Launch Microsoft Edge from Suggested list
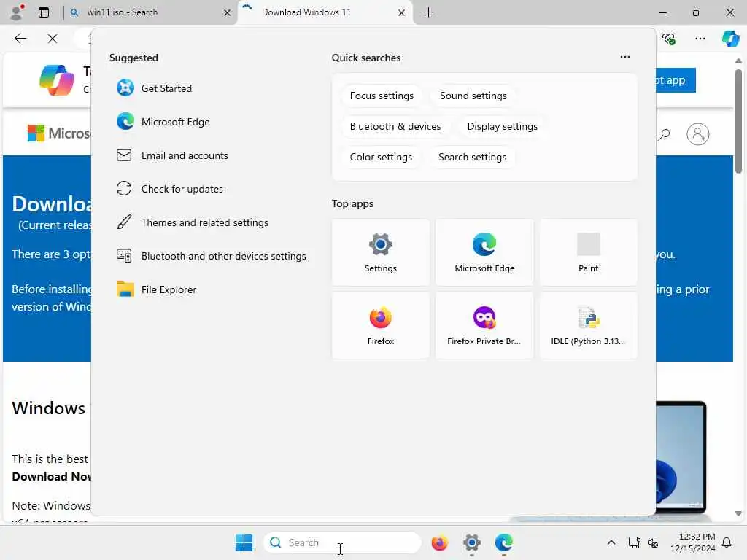The image size is (747, 560). [x=163, y=122]
